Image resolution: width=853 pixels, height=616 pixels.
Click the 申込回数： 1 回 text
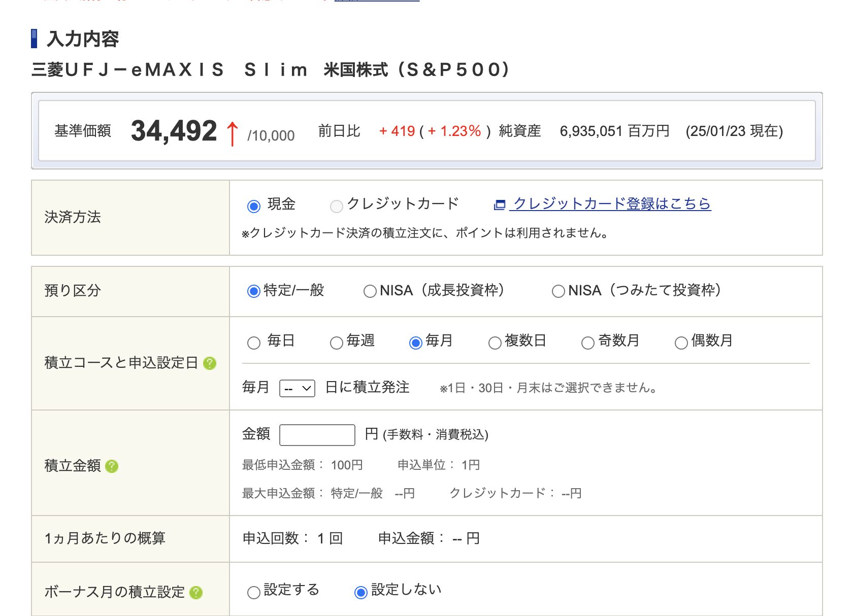[x=293, y=538]
